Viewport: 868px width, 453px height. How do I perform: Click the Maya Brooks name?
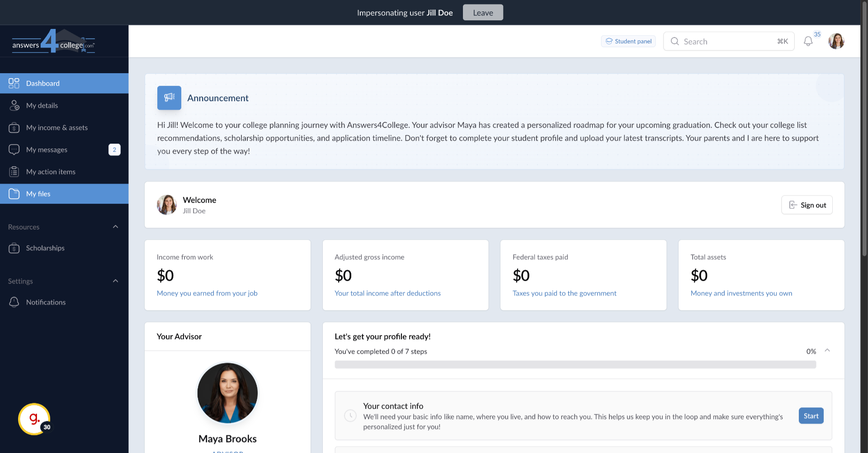click(227, 439)
